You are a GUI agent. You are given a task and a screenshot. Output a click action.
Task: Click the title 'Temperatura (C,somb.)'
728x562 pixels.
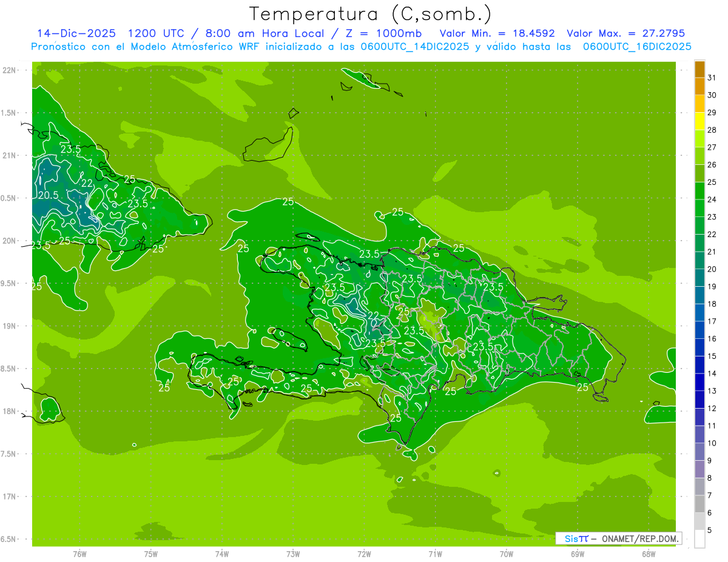(370, 14)
